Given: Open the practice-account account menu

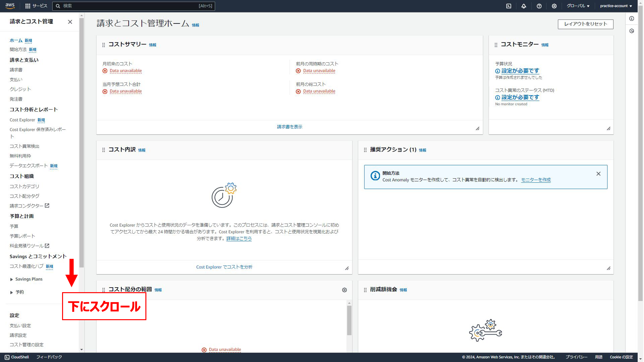Looking at the screenshot, I should point(616,6).
